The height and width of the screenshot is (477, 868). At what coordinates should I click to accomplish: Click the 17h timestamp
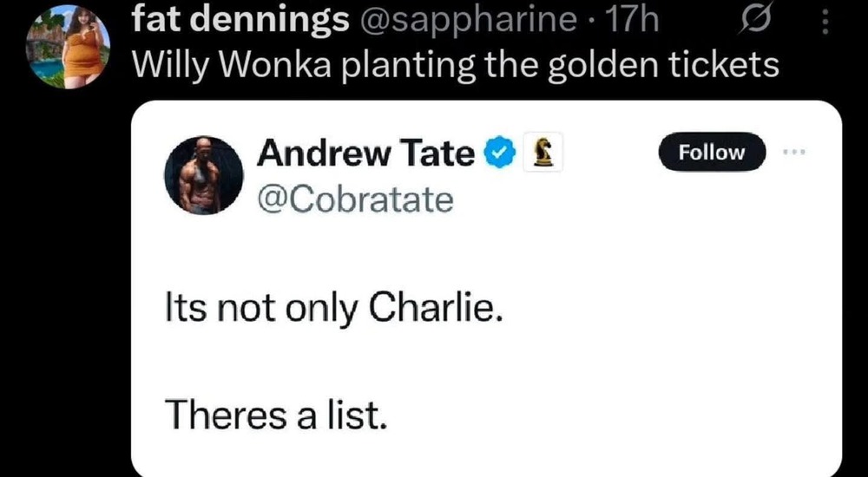click(x=634, y=21)
